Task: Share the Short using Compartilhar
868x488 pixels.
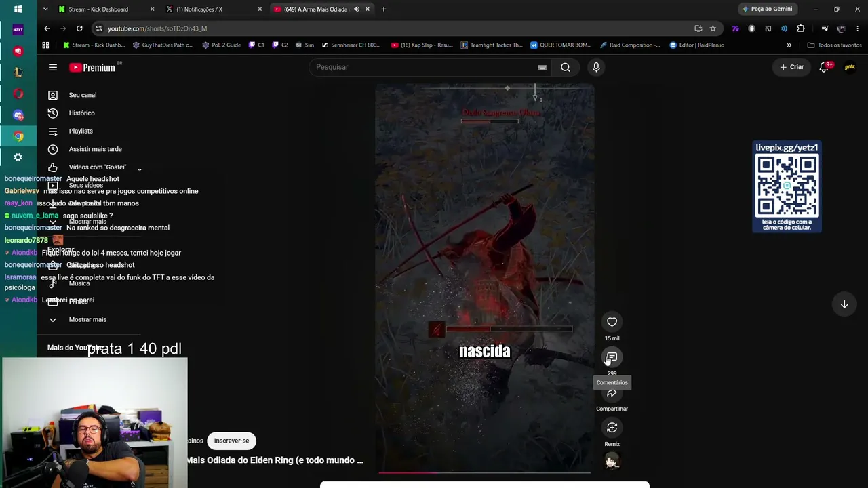Action: pyautogui.click(x=612, y=394)
